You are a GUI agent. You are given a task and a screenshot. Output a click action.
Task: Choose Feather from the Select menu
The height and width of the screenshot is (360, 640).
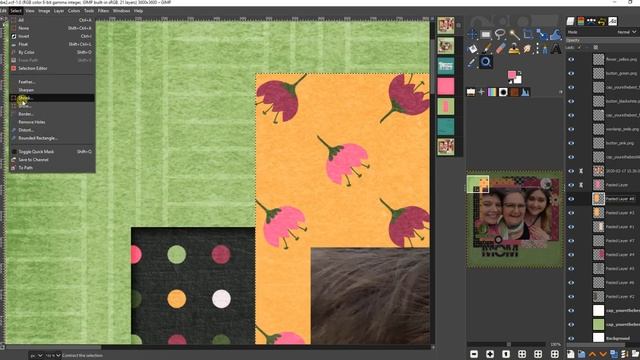pos(52,82)
